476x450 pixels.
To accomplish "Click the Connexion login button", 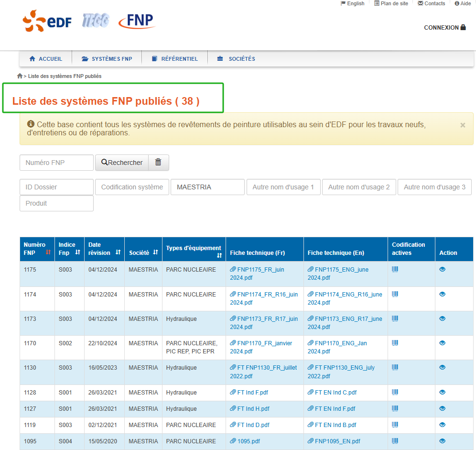I will click(445, 28).
